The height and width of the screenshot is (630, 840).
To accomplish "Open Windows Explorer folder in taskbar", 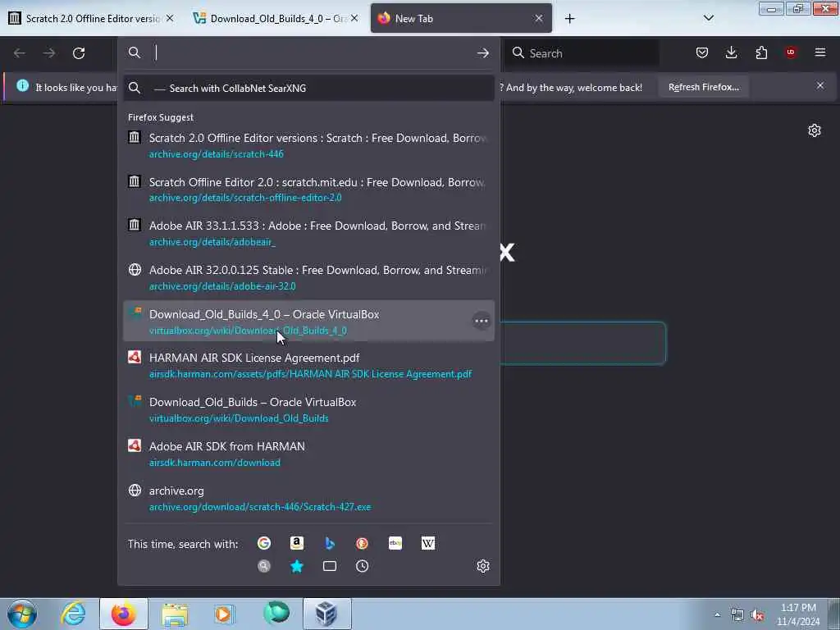I will point(175,614).
